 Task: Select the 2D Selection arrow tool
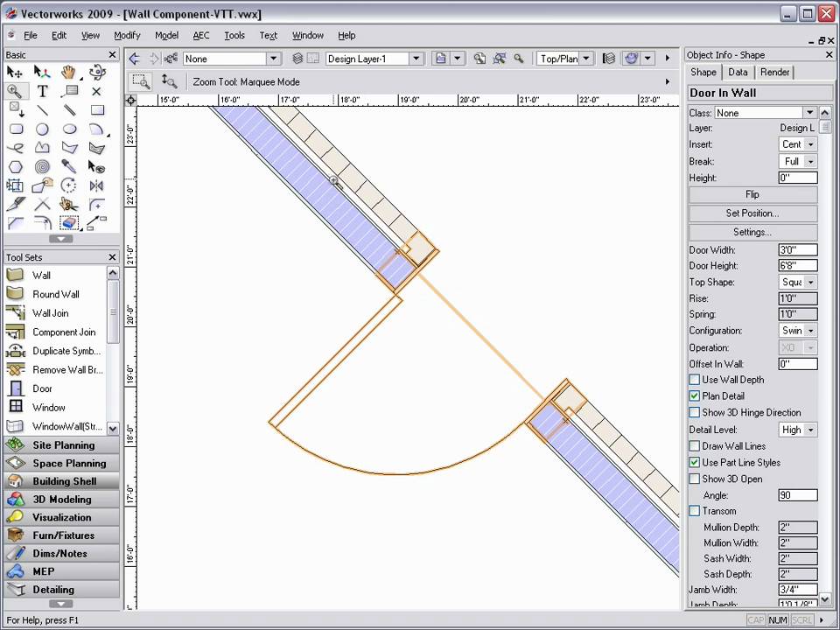point(15,72)
